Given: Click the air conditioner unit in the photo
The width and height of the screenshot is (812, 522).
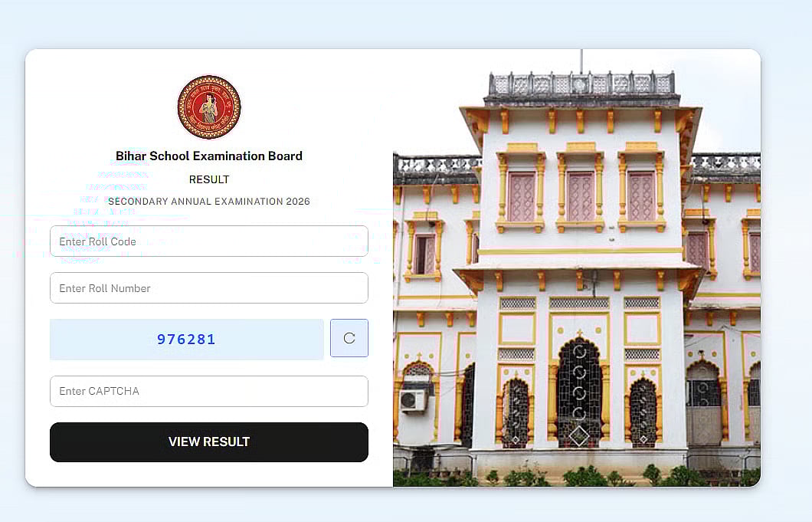Looking at the screenshot, I should click(413, 400).
